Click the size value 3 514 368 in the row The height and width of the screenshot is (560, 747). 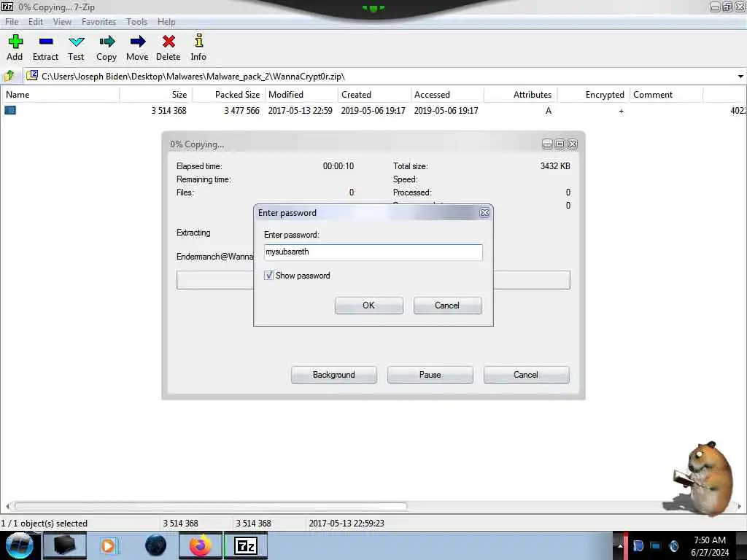click(169, 111)
